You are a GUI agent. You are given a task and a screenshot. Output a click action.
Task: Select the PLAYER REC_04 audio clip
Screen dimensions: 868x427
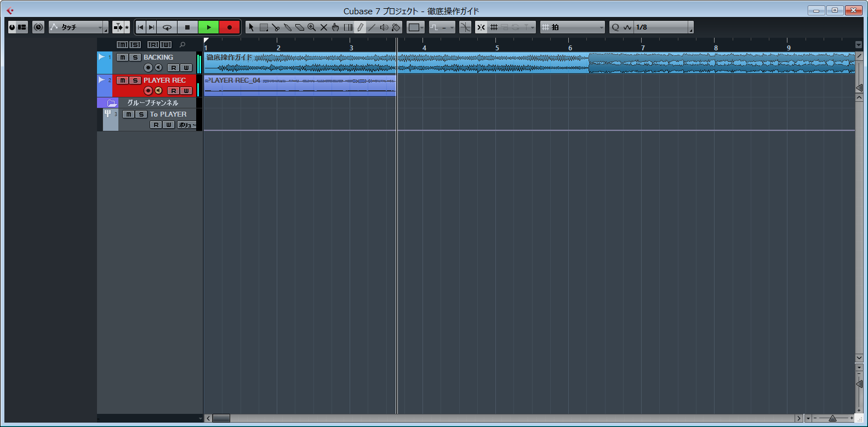tap(300, 86)
